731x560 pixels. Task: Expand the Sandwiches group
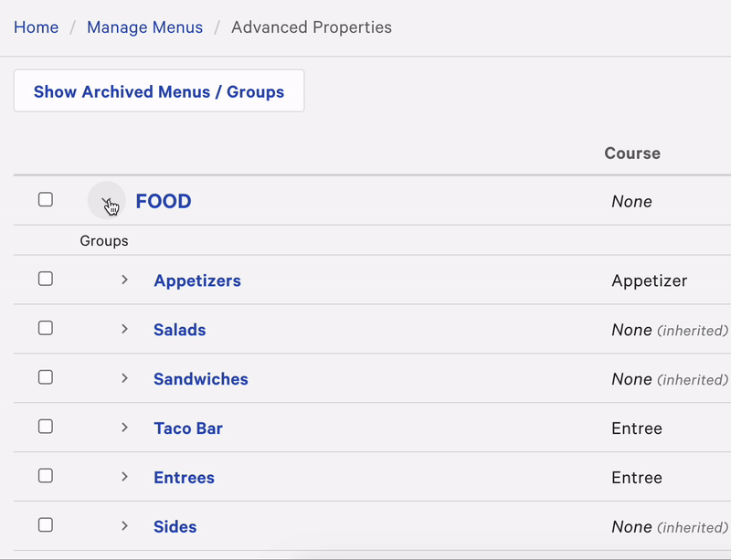pos(125,378)
